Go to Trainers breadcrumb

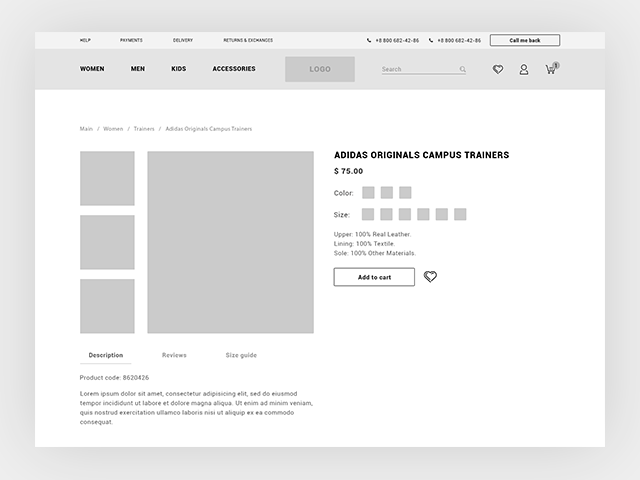click(x=144, y=129)
